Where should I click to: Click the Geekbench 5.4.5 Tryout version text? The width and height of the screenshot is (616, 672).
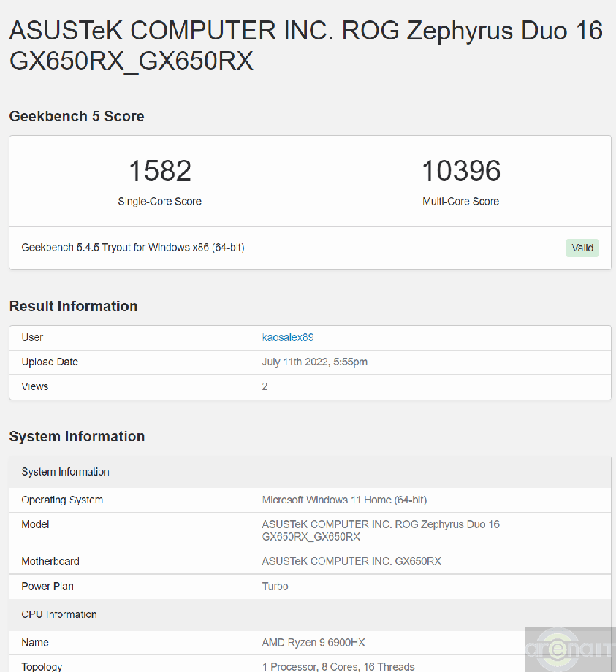coord(133,248)
